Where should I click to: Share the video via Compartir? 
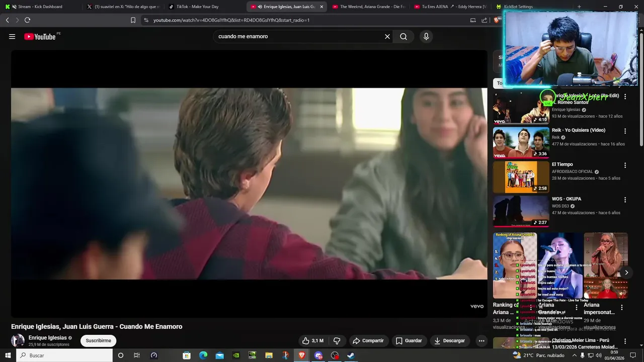[368, 341]
